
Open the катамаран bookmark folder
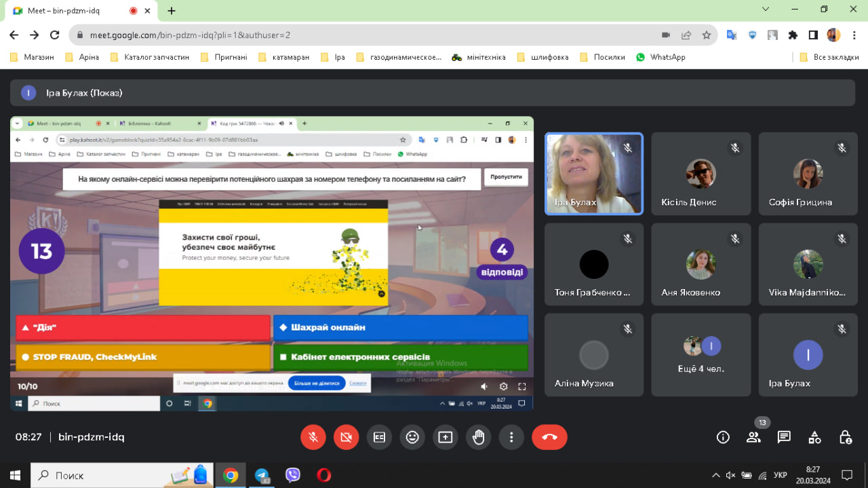(284, 57)
